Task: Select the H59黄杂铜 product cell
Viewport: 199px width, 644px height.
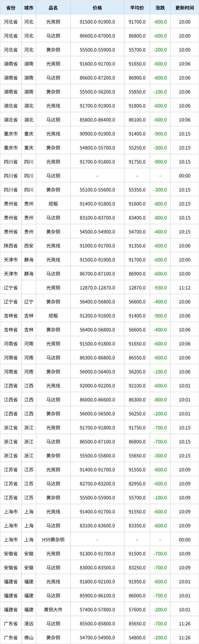Action: point(53,540)
